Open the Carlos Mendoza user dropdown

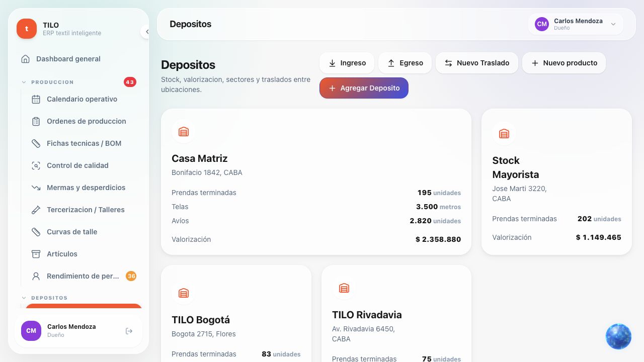coord(576,24)
